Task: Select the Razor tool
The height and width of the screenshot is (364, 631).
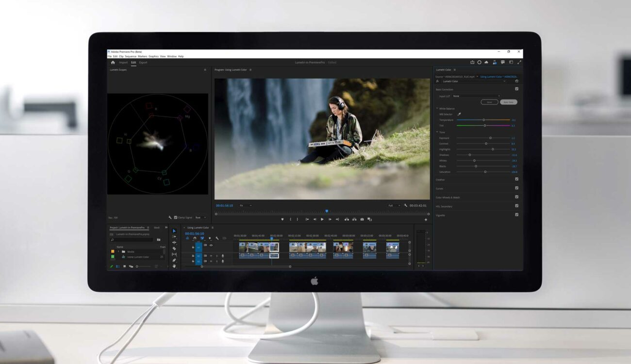Action: click(174, 248)
